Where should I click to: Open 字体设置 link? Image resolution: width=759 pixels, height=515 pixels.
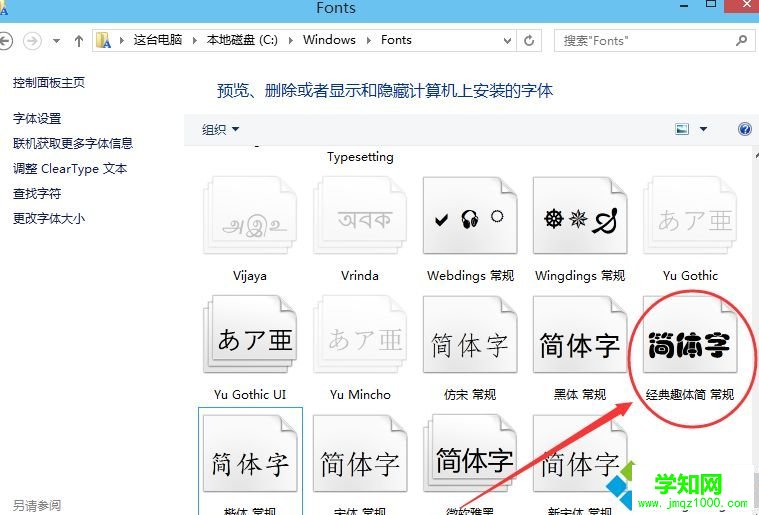tap(37, 119)
